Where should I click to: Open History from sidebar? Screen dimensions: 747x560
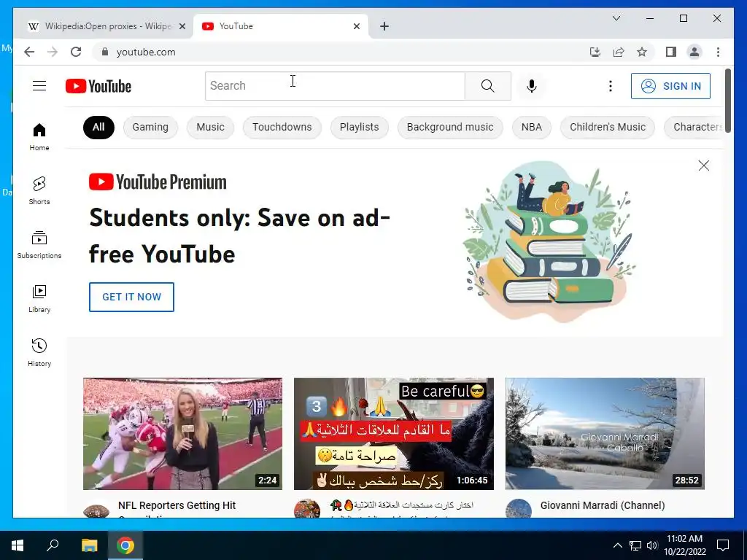[39, 352]
